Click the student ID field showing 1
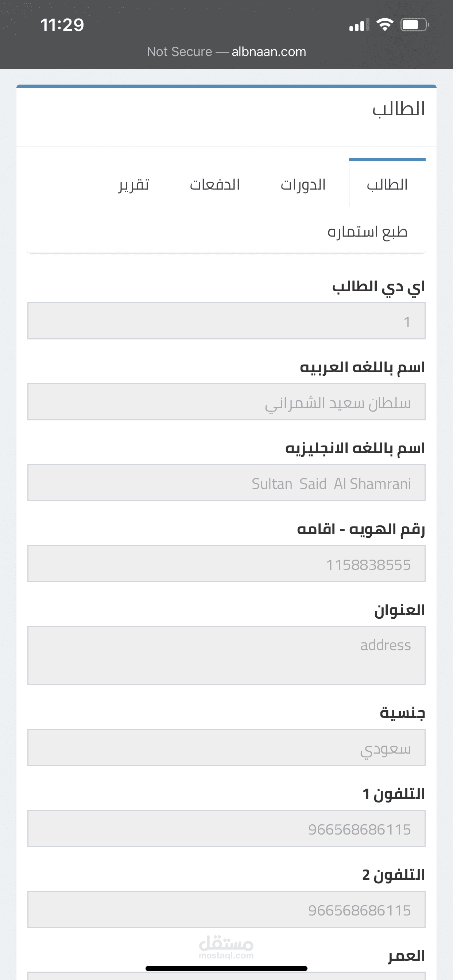The height and width of the screenshot is (980, 453). tap(226, 321)
